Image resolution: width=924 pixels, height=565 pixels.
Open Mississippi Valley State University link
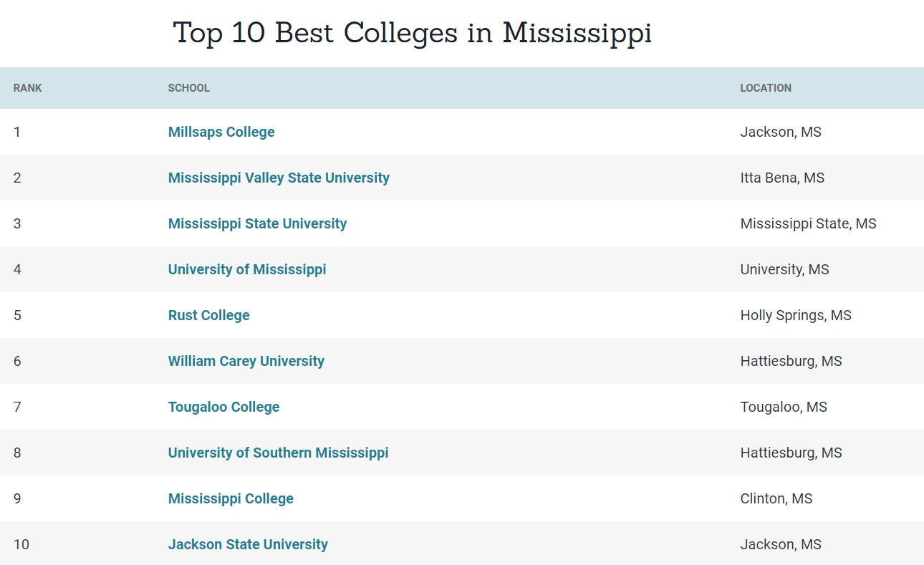(x=279, y=178)
